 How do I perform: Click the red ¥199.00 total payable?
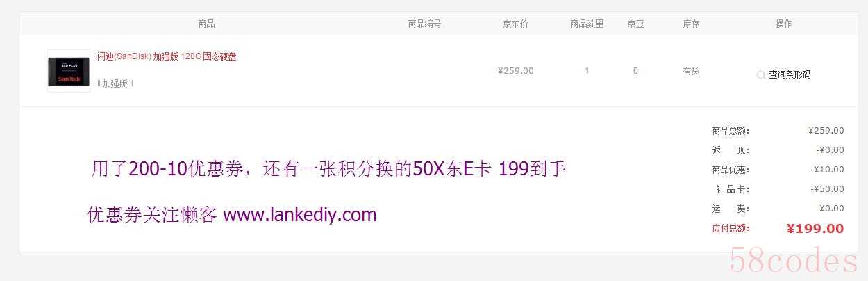815,228
